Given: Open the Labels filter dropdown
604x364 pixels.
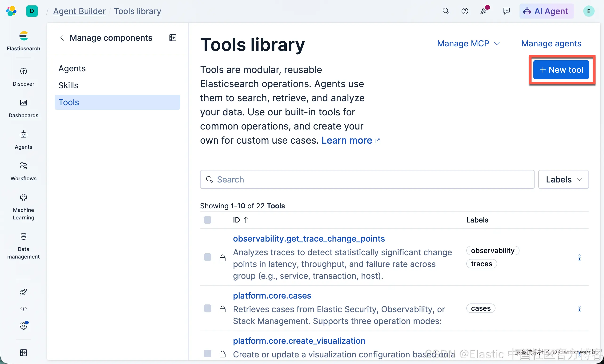Looking at the screenshot, I should pos(564,179).
